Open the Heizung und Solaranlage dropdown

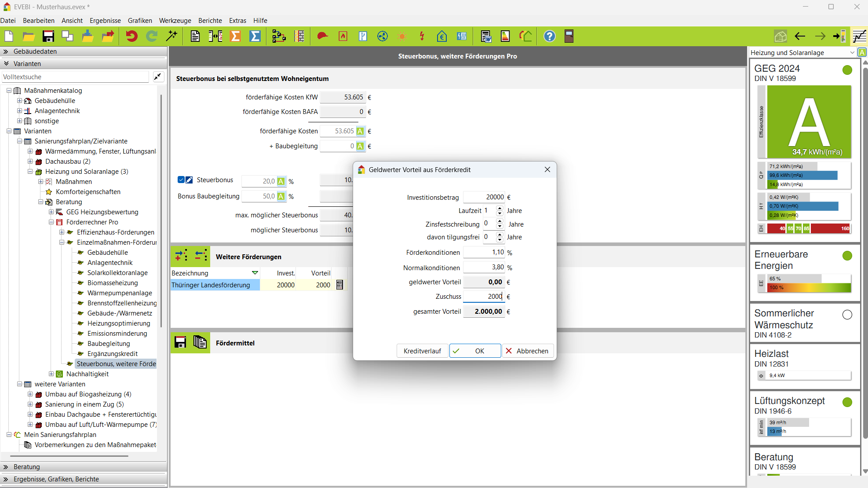pos(852,53)
